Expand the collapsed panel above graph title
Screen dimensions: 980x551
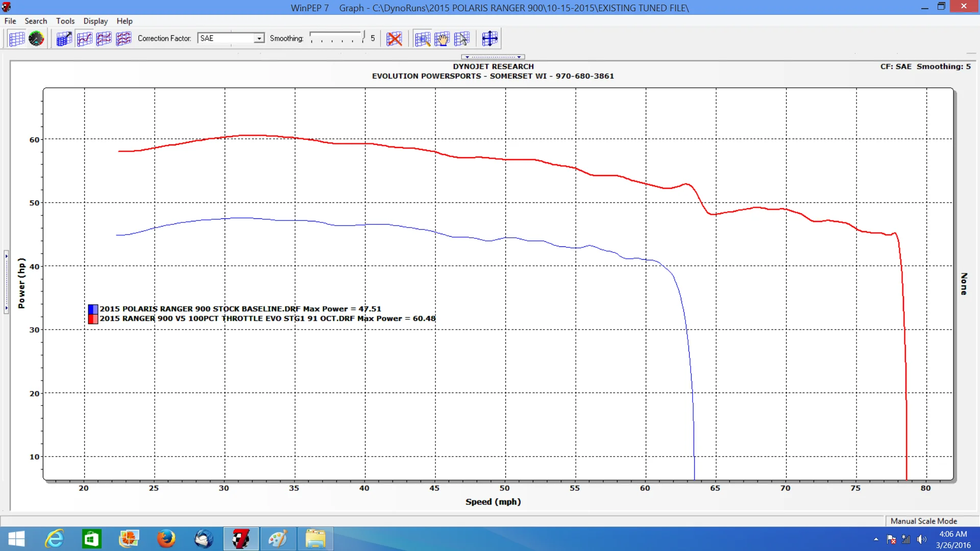point(493,57)
